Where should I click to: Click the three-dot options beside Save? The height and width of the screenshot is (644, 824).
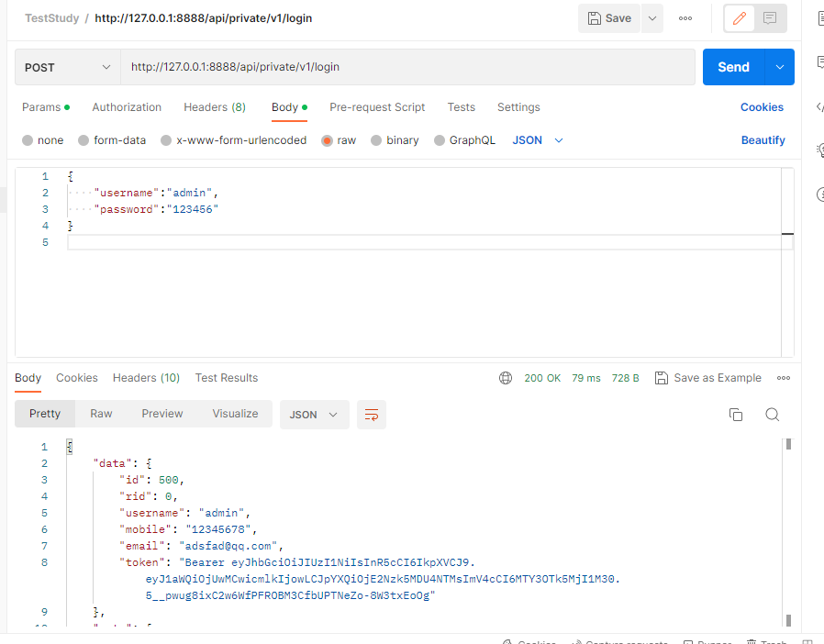pyautogui.click(x=685, y=18)
